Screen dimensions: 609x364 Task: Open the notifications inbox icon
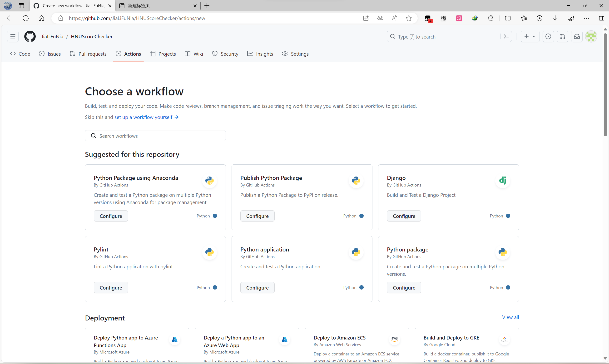(x=577, y=37)
